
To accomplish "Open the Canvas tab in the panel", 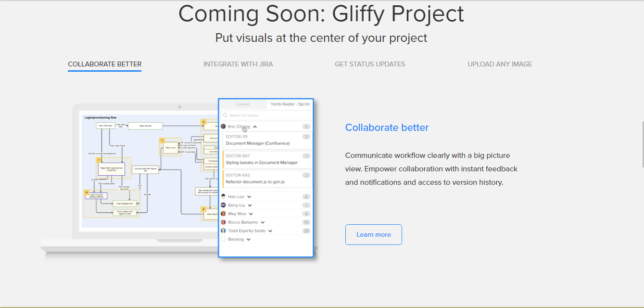I will pos(243,104).
